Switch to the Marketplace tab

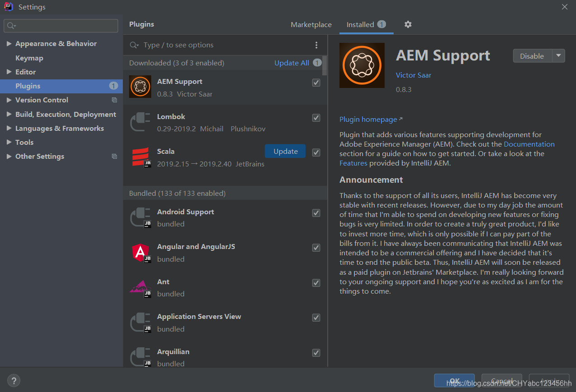click(311, 25)
